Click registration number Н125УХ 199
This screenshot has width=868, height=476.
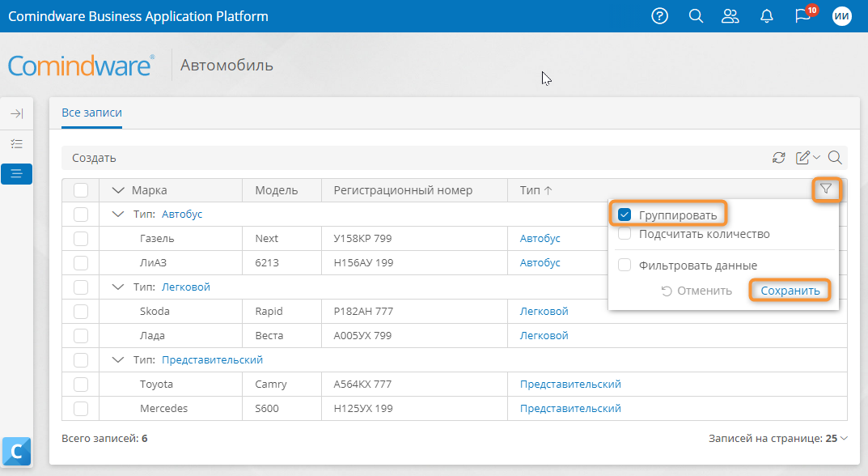(363, 408)
